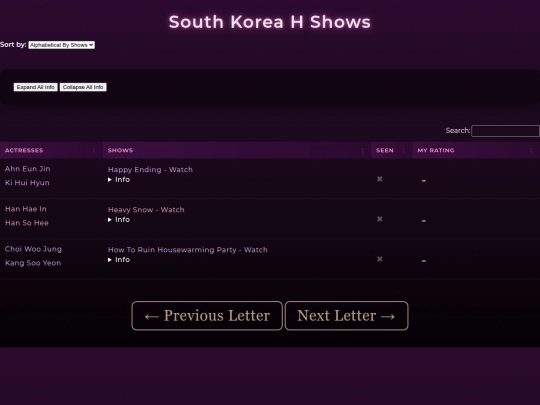Sort table by Seen column header
Viewport: 540px width, 405px height.
tap(392, 150)
